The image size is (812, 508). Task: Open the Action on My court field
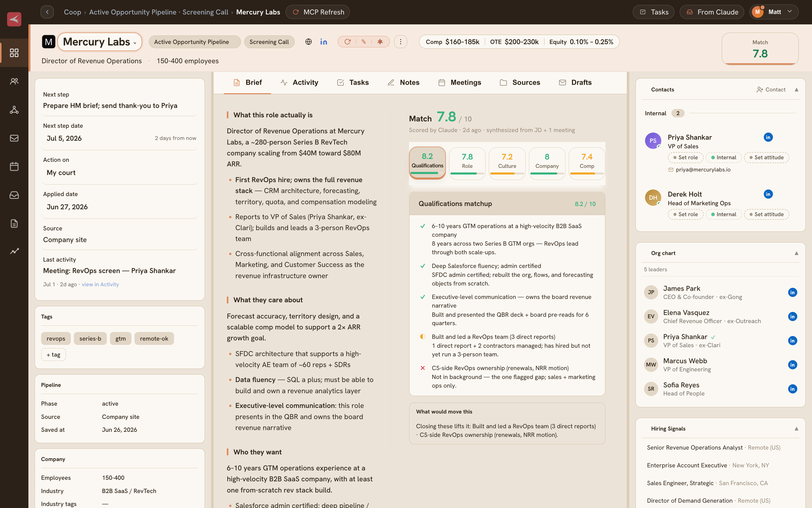click(x=120, y=173)
